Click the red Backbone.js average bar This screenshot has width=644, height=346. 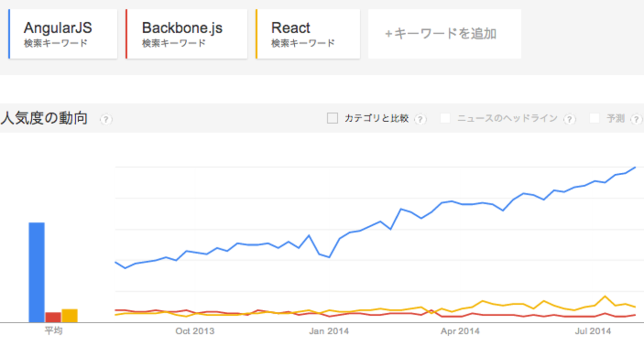tap(53, 317)
